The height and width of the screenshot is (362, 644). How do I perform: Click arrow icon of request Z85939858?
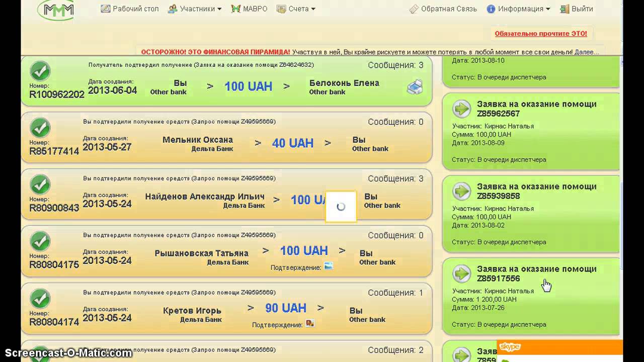pos(461,191)
